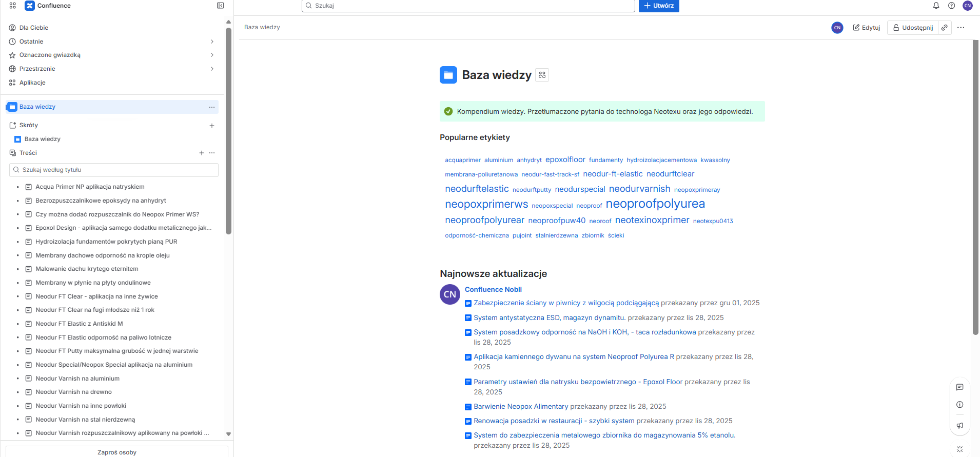Click the feedback megaphone icon

pyautogui.click(x=959, y=426)
